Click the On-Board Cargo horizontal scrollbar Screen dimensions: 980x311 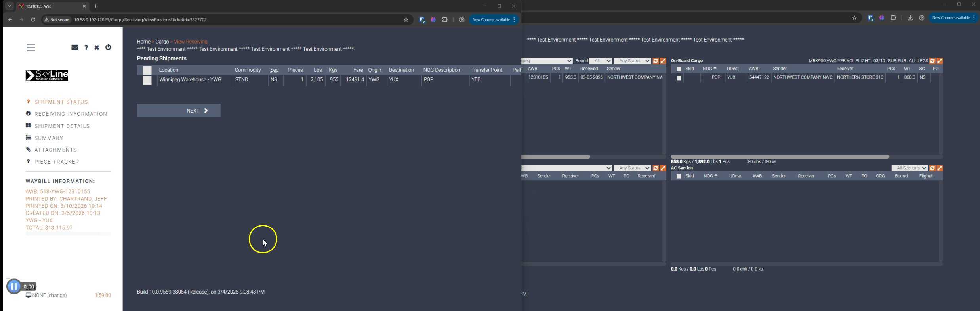[x=780, y=157]
